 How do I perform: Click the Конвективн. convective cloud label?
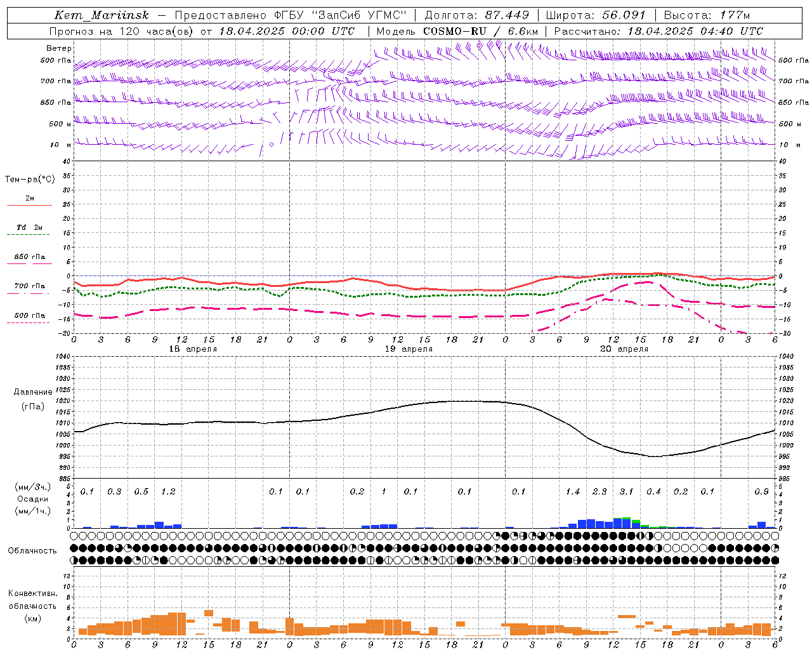tap(32, 594)
